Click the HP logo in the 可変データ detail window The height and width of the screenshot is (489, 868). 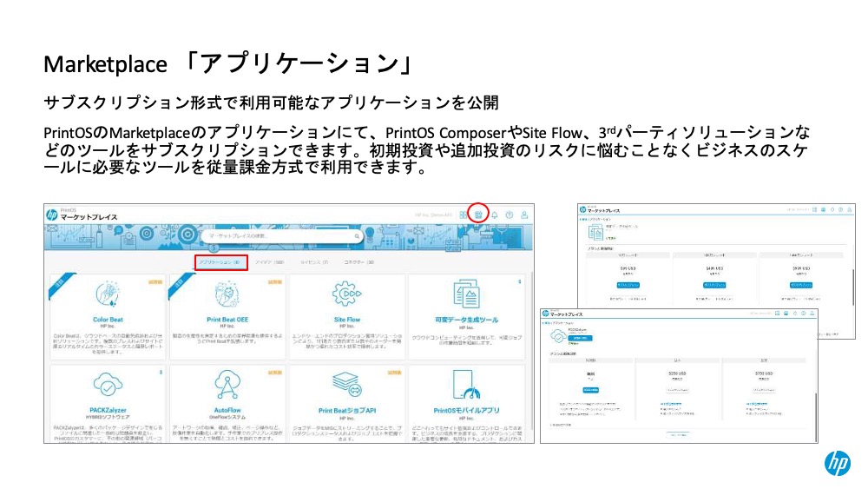(x=583, y=209)
